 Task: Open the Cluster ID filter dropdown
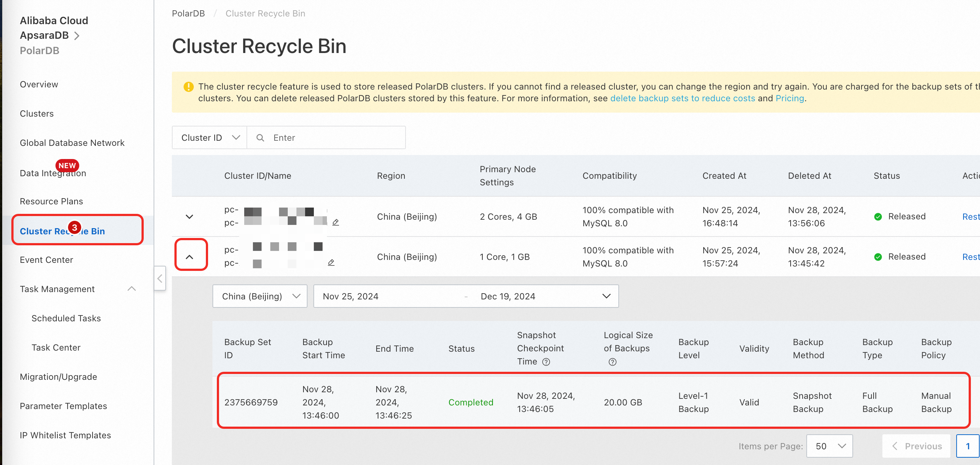pyautogui.click(x=210, y=138)
